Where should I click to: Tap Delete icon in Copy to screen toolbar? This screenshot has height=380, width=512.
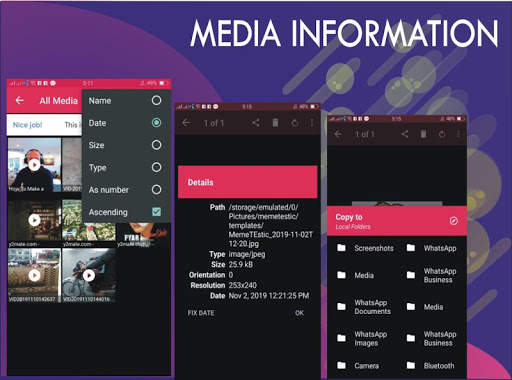(423, 134)
